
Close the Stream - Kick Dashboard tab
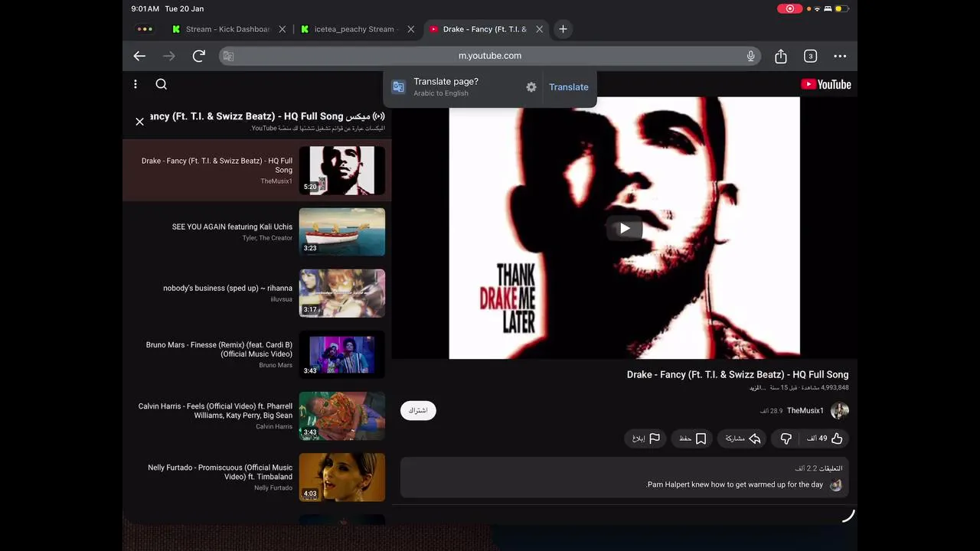pos(282,29)
